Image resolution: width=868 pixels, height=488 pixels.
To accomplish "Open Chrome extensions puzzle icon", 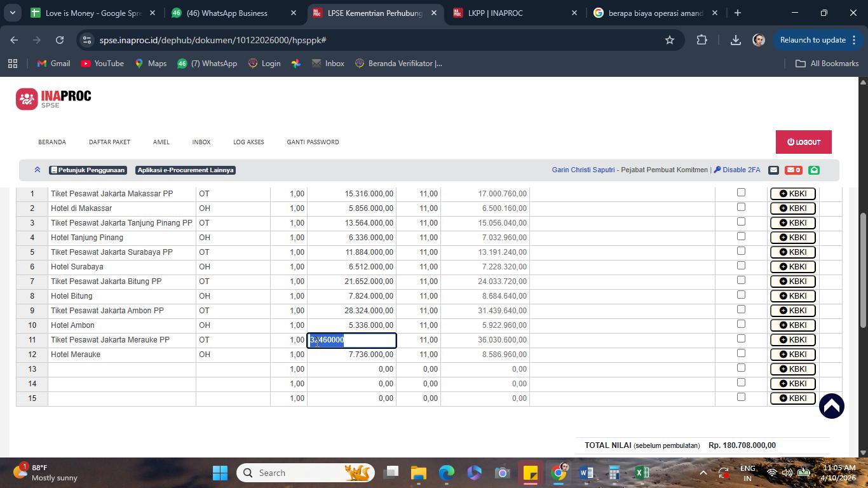I will click(702, 40).
